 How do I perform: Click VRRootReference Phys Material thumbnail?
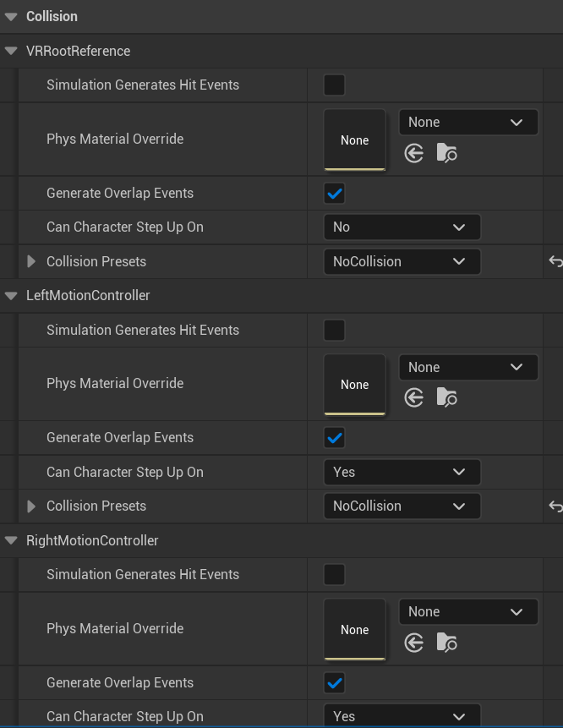[x=354, y=140]
